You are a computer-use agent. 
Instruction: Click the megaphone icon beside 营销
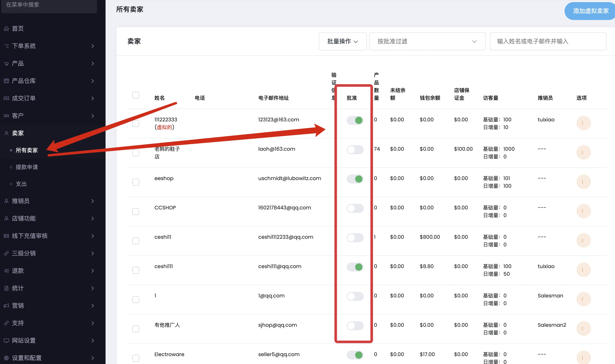click(6, 306)
